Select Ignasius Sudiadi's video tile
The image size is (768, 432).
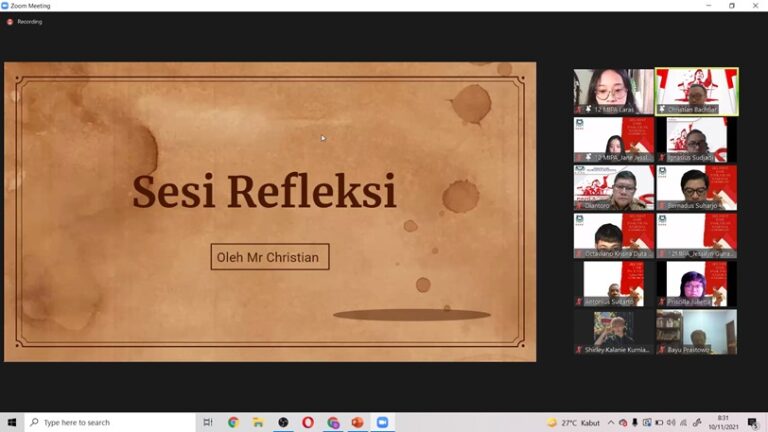(x=697, y=139)
